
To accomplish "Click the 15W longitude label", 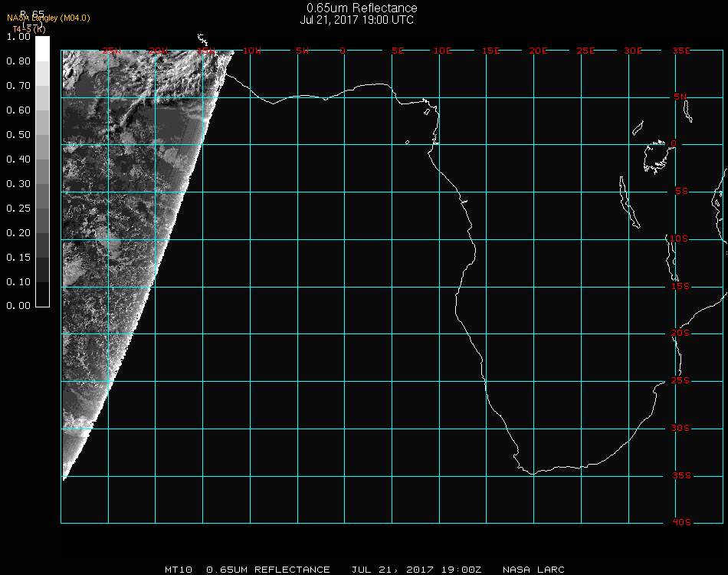I will [x=206, y=51].
